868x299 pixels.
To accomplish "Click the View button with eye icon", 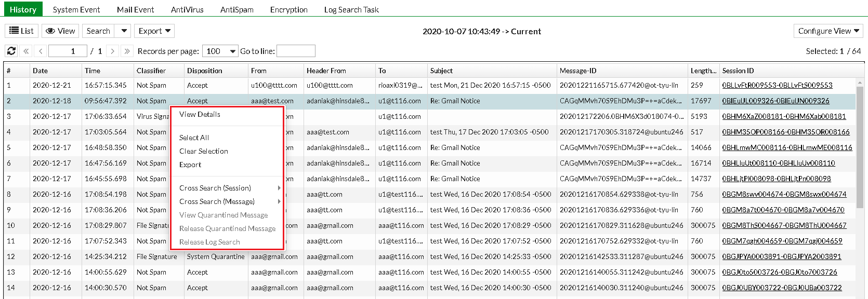I will (60, 31).
